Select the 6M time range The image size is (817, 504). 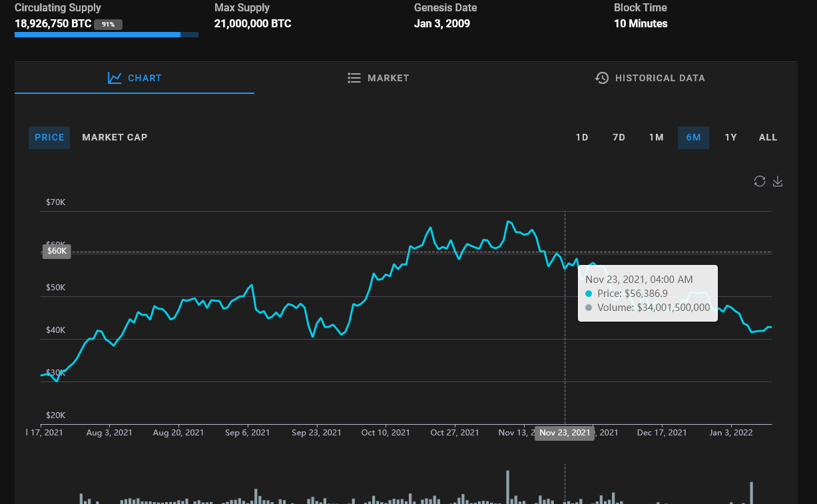[693, 137]
